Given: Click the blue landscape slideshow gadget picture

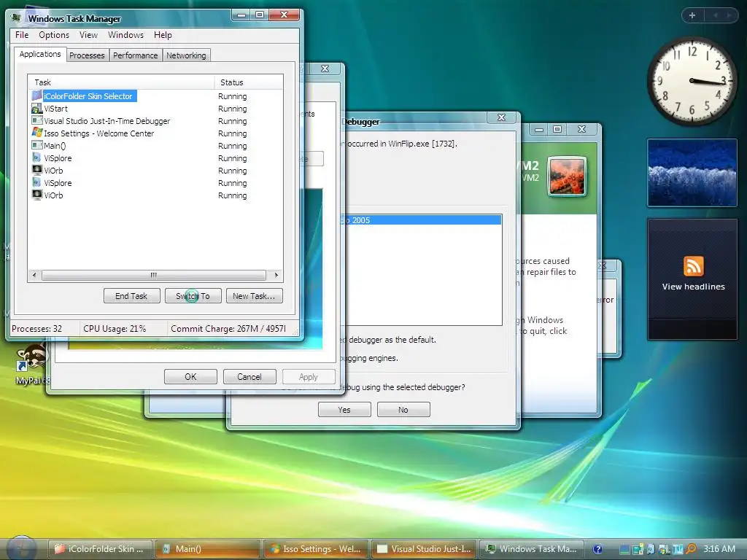Looking at the screenshot, I should click(x=692, y=173).
